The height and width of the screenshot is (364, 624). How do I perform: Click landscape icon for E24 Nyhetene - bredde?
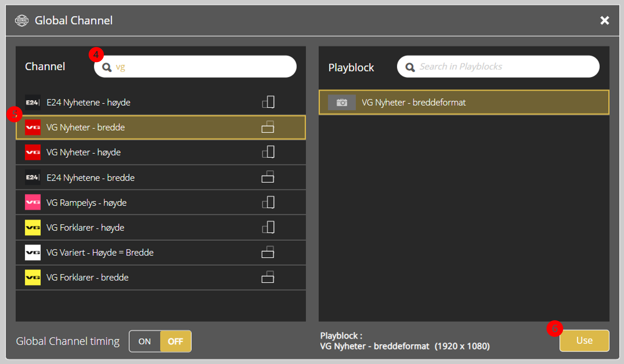(268, 177)
